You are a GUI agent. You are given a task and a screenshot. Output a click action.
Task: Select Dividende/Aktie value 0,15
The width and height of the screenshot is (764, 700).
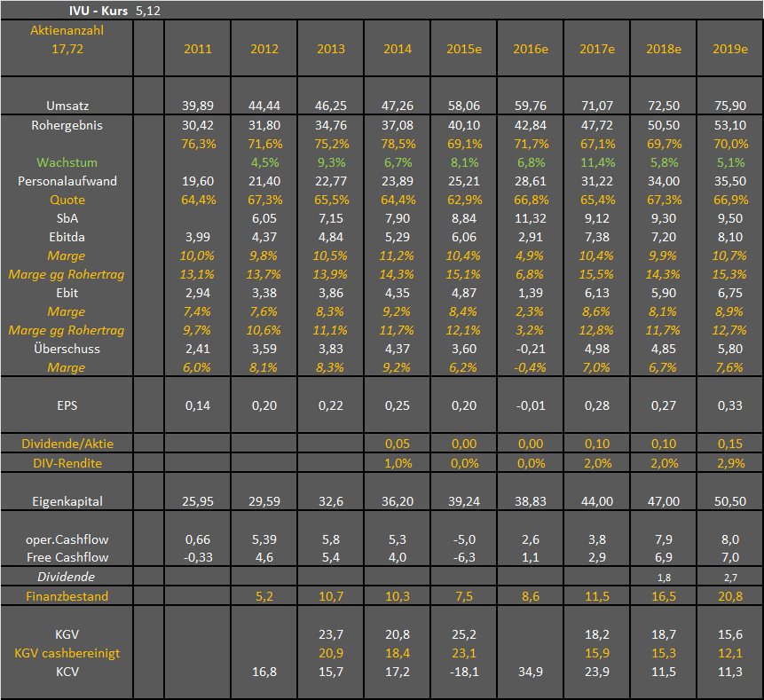[x=730, y=444]
